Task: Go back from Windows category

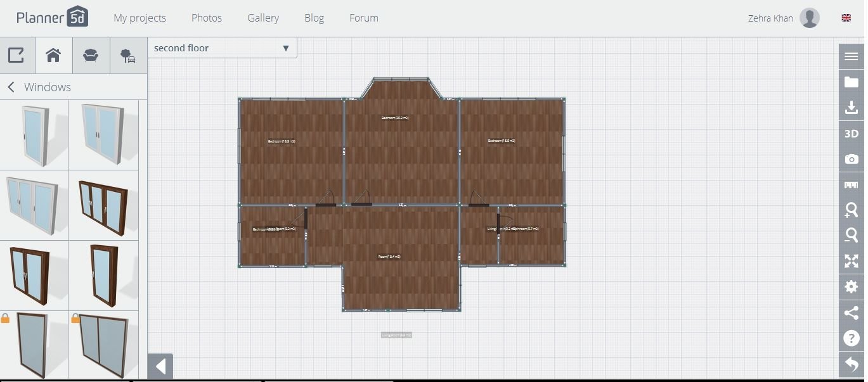Action: tap(11, 87)
